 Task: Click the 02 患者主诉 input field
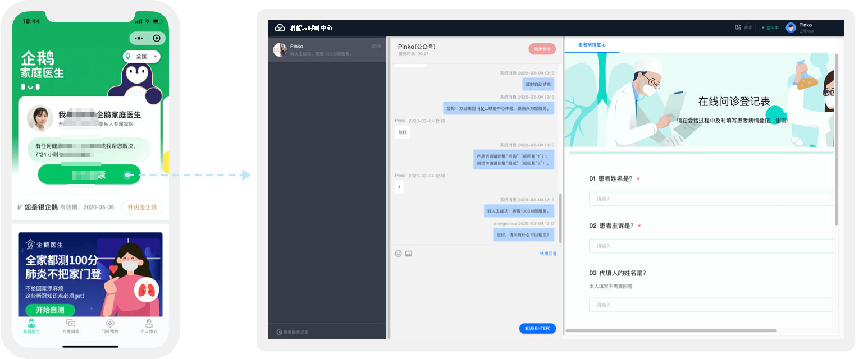(x=711, y=246)
